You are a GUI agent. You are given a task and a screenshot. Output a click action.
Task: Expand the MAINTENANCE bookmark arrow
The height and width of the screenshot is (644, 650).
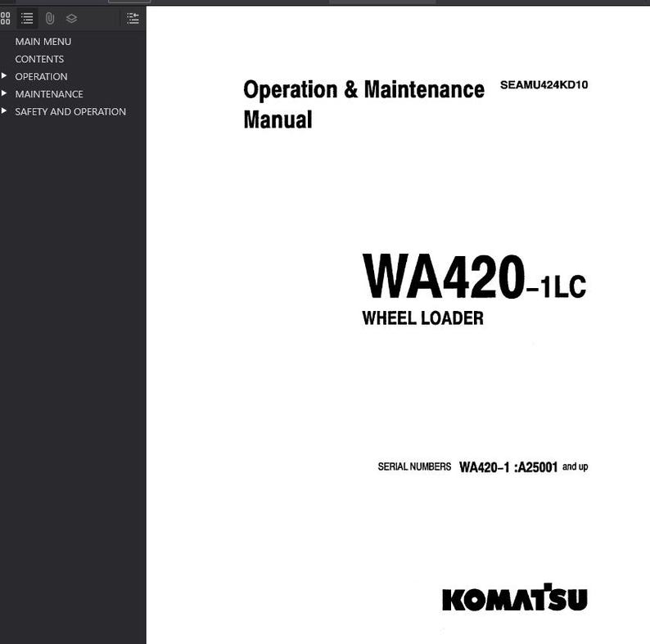pyautogui.click(x=4, y=93)
